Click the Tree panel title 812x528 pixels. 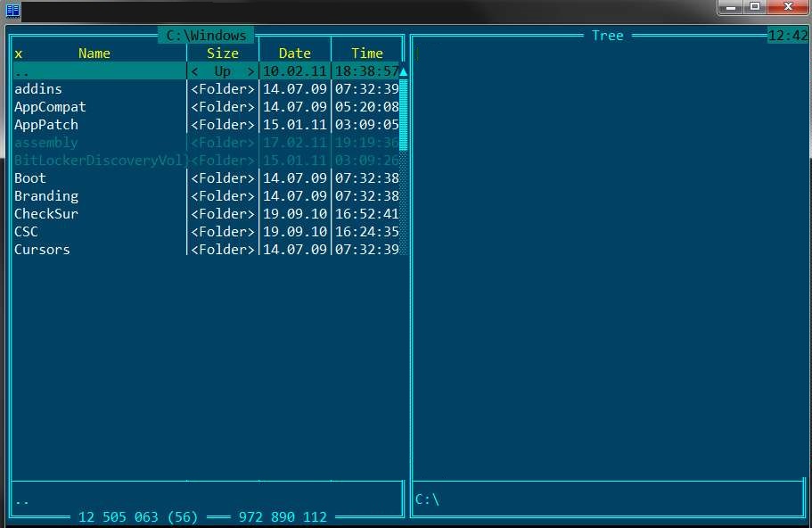pos(607,36)
